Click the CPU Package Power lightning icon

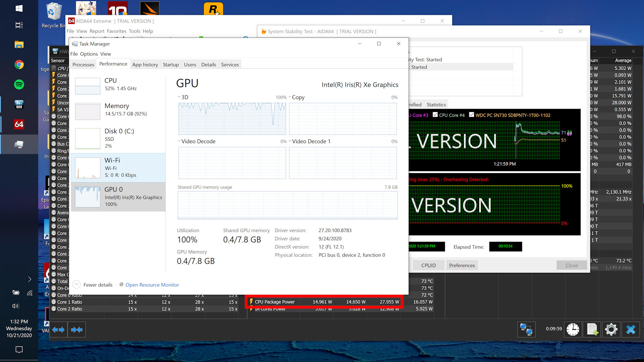coord(251,302)
